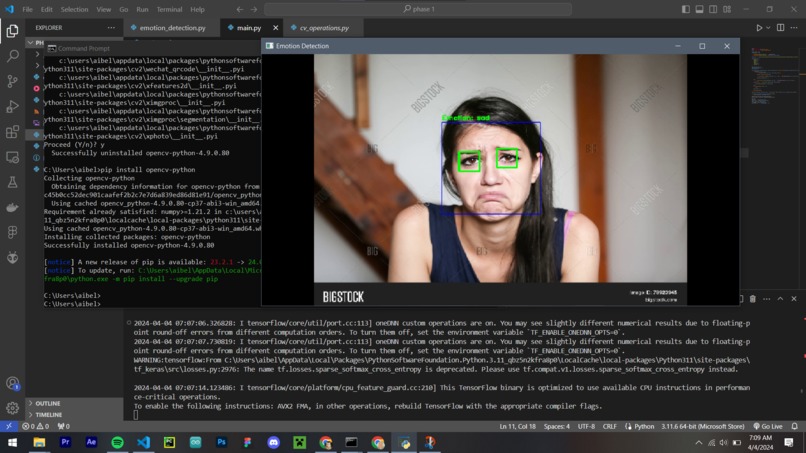Toggle the bottom panel layout

[700, 9]
